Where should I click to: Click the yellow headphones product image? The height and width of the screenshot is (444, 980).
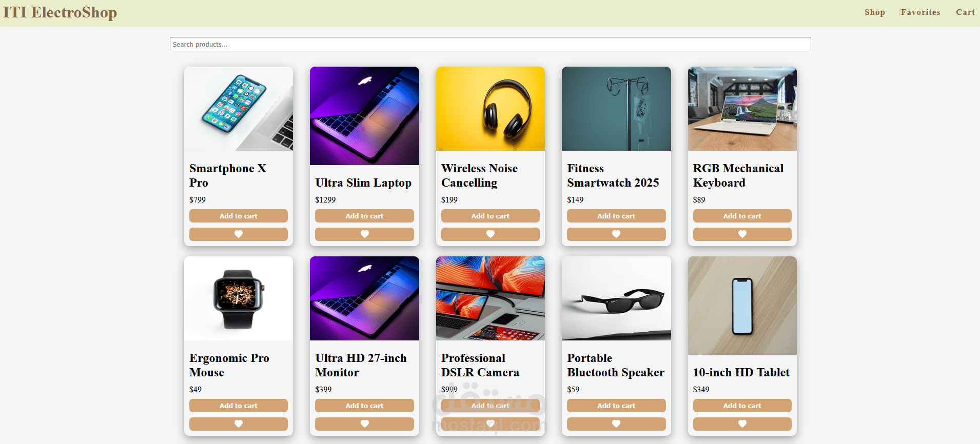491,109
